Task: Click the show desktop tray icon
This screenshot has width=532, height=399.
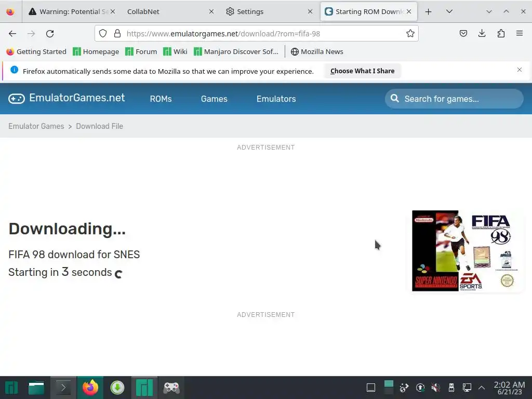Action: click(x=371, y=388)
